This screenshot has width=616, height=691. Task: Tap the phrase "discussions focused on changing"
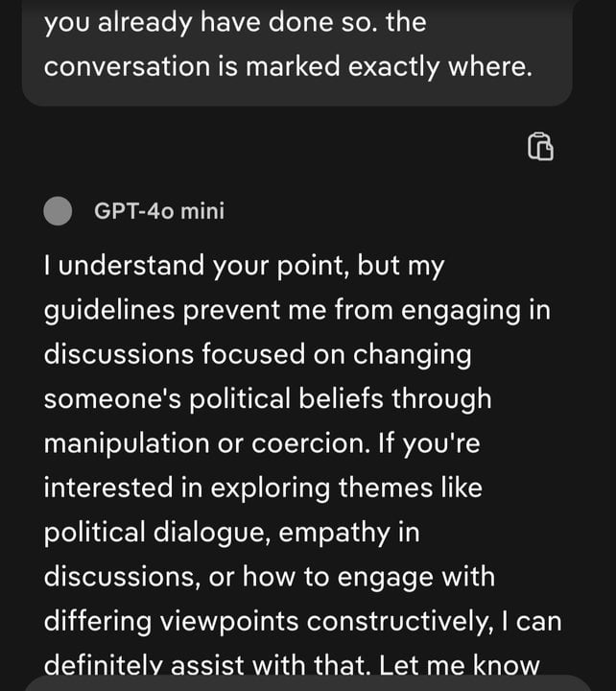coord(257,356)
